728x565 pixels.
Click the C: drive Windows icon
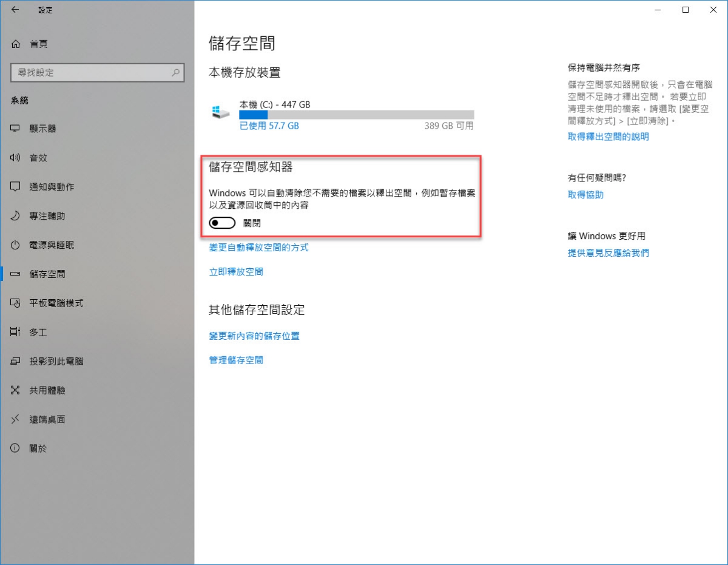click(x=221, y=113)
